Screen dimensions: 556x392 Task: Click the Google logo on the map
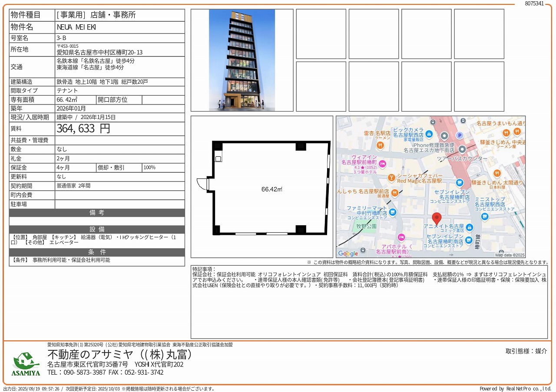click(348, 254)
